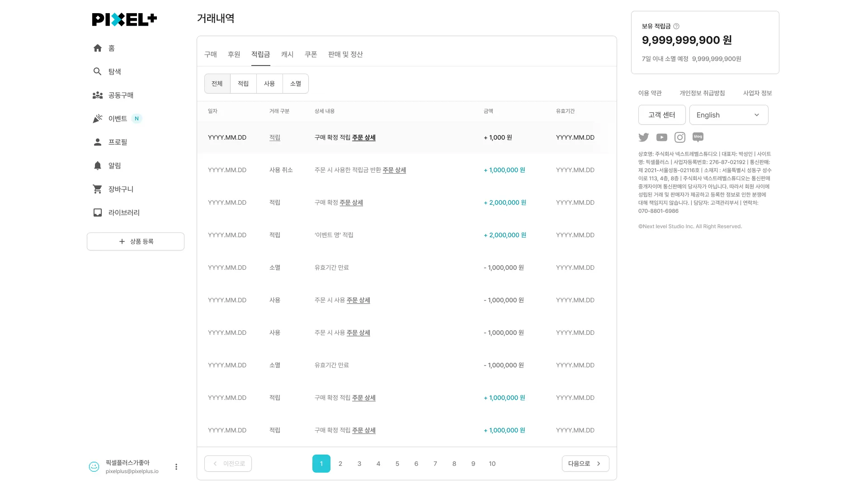Screen dimensions: 868x488
Task: Click the Home icon in sidebar
Action: coord(98,48)
